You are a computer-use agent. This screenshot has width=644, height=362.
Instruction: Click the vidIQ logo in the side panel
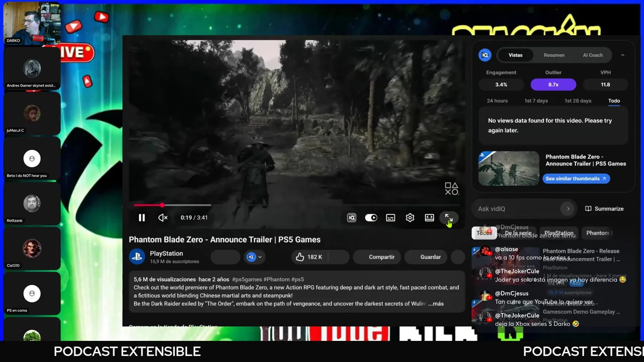coord(485,55)
